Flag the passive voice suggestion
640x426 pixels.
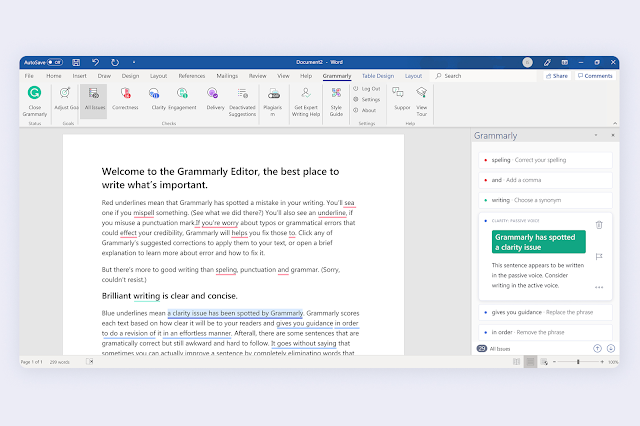599,257
